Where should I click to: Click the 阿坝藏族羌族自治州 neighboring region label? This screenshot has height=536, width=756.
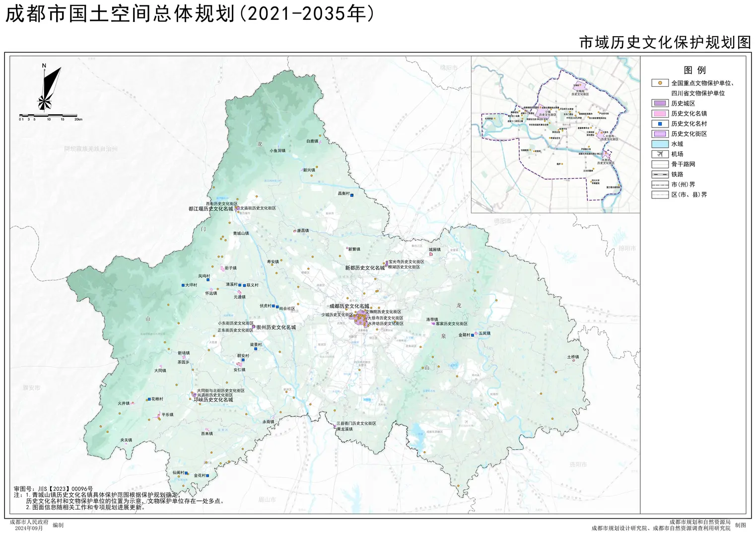(x=91, y=149)
